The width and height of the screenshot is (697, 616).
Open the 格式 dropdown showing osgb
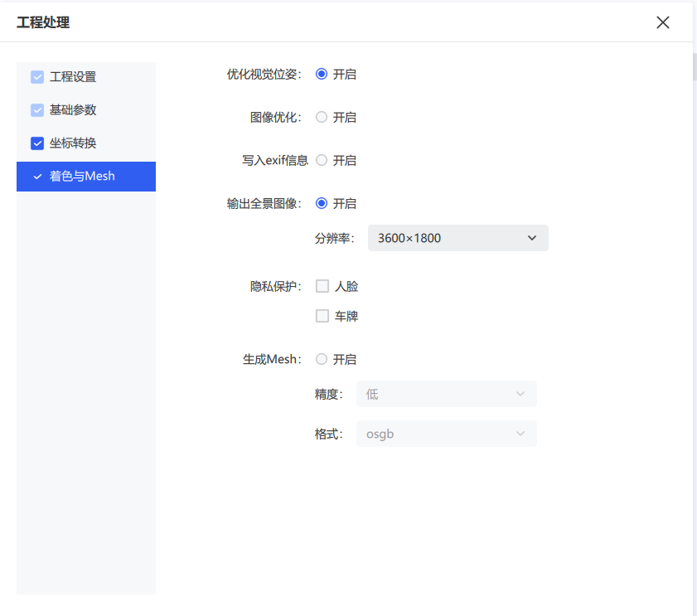point(446,434)
